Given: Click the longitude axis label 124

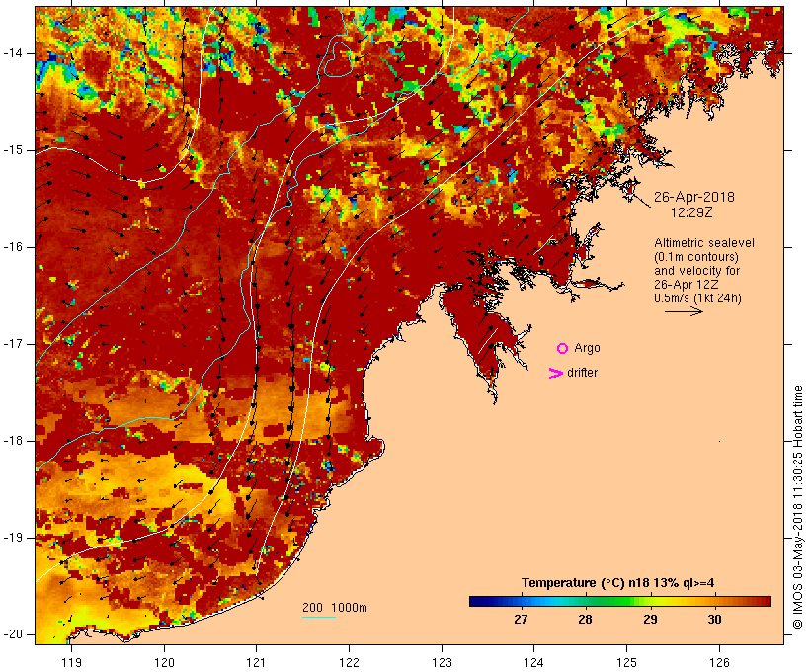Looking at the screenshot, I should [533, 662].
